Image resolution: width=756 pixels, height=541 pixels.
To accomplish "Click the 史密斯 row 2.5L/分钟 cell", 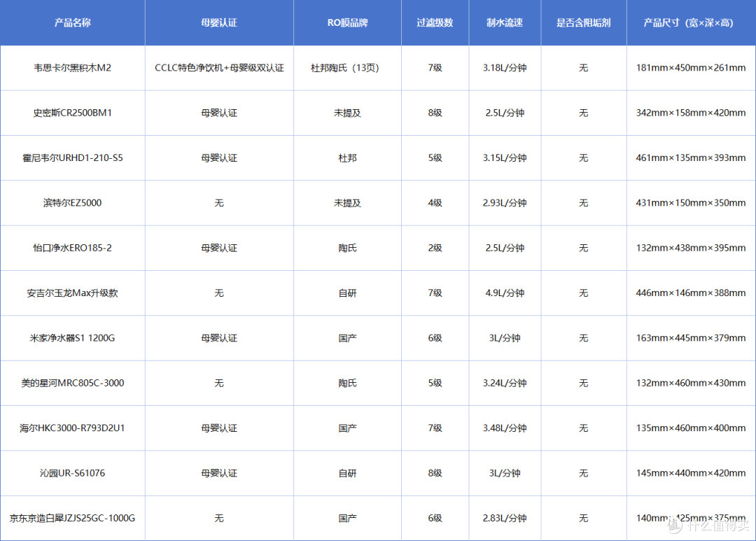I will [505, 113].
